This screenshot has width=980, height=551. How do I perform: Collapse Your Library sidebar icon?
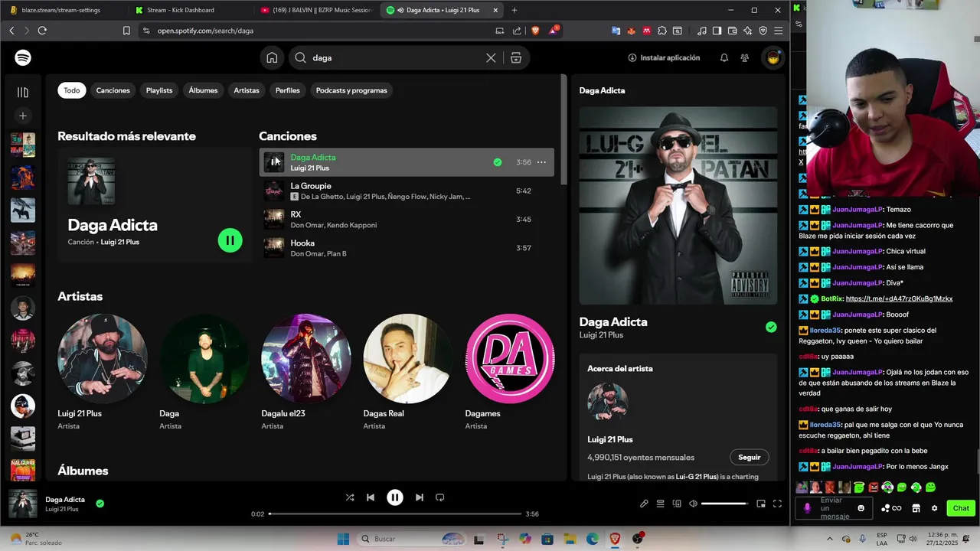(23, 93)
